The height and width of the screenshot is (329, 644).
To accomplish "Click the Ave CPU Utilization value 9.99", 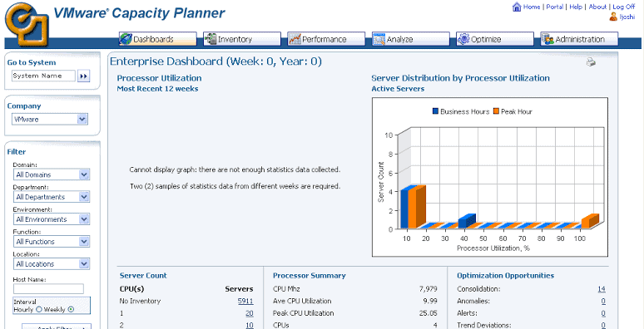I will pyautogui.click(x=430, y=301).
